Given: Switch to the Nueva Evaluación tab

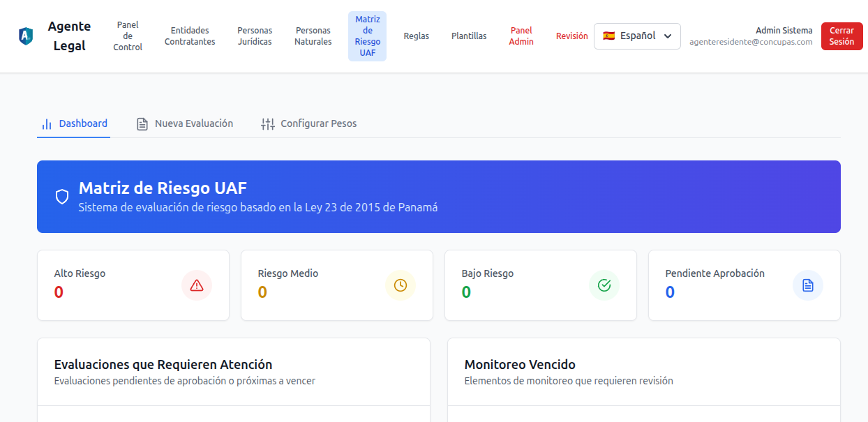Looking at the screenshot, I should 194,123.
